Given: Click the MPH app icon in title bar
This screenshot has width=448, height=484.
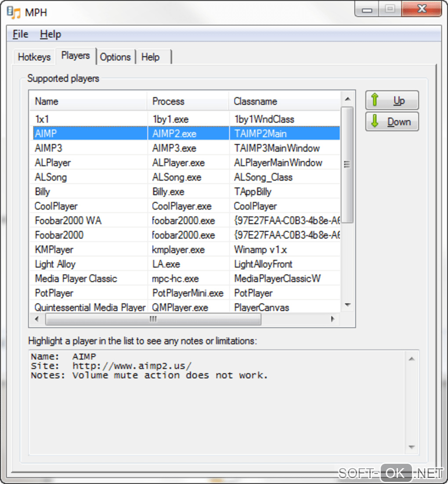Looking at the screenshot, I should [14, 13].
